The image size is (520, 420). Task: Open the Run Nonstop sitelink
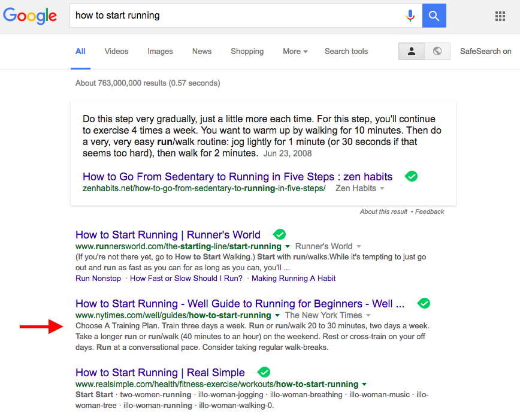click(98, 279)
